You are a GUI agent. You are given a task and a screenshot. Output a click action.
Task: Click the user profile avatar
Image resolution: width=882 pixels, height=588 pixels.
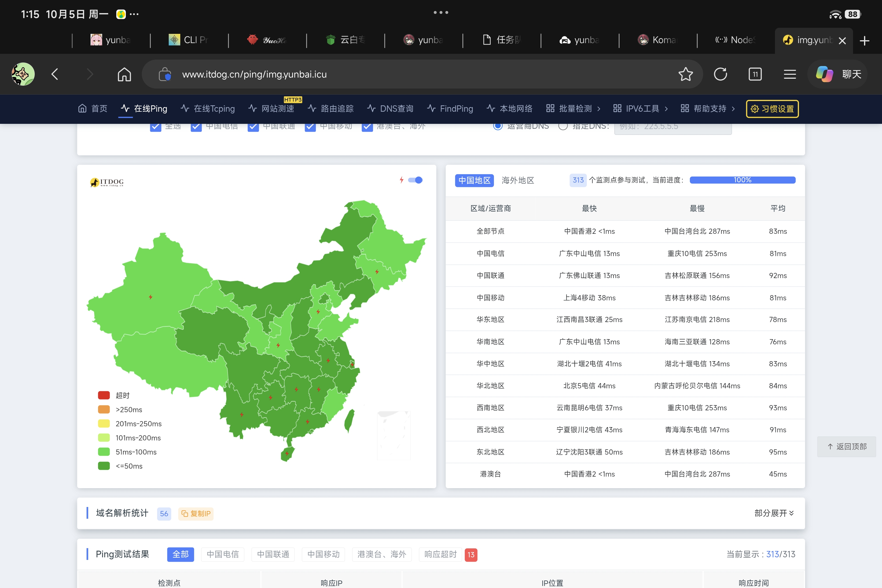(23, 74)
